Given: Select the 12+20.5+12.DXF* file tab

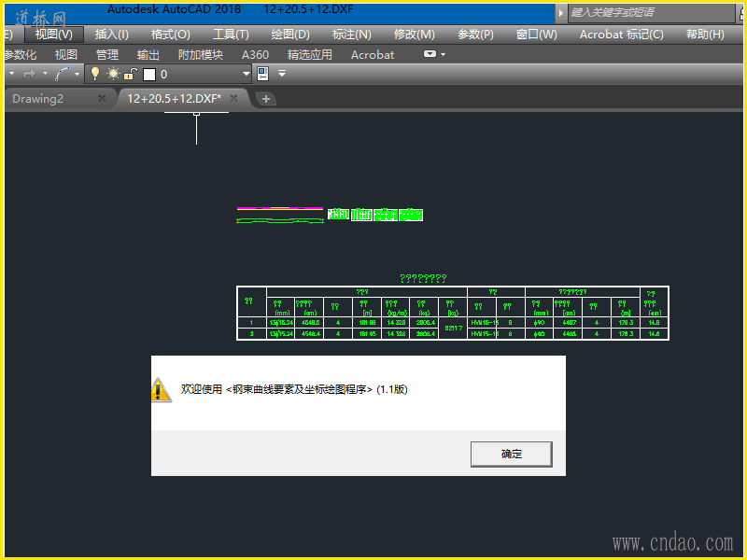Looking at the screenshot, I should click(x=174, y=99).
